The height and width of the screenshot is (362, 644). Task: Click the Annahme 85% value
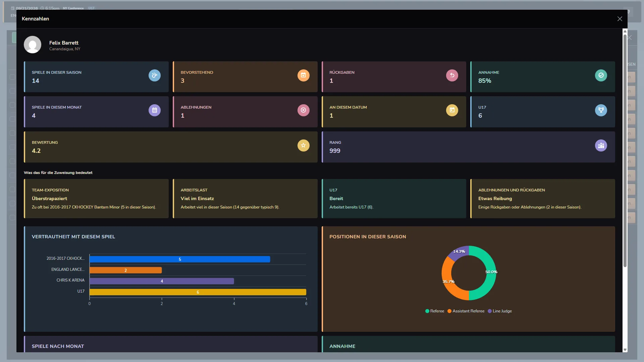tap(485, 81)
